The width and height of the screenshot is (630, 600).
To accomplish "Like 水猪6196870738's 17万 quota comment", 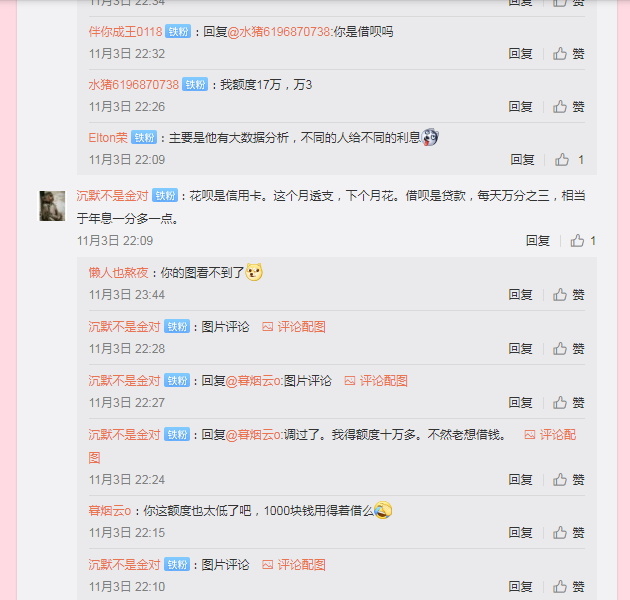I will tap(568, 106).
